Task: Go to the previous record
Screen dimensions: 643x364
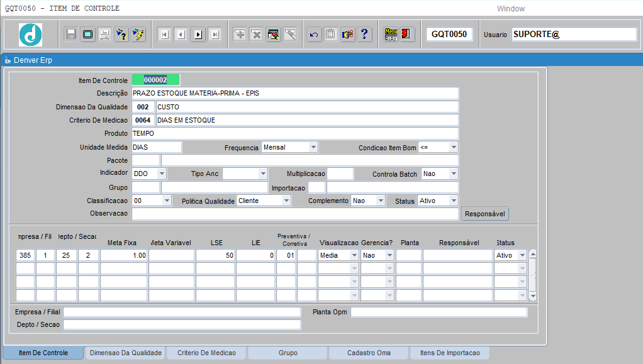Action: tap(181, 35)
